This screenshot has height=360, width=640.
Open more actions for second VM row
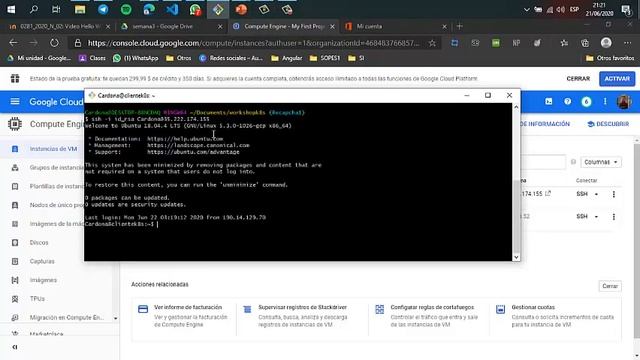tap(613, 217)
